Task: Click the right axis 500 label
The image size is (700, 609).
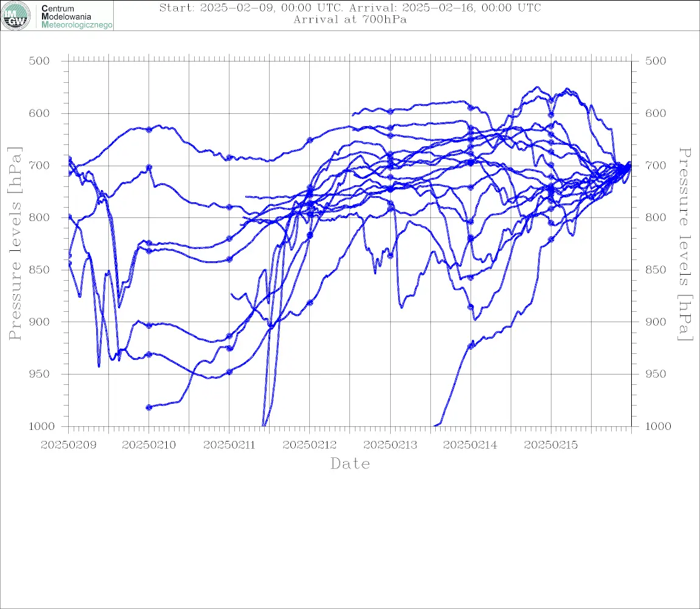Action: (x=656, y=61)
